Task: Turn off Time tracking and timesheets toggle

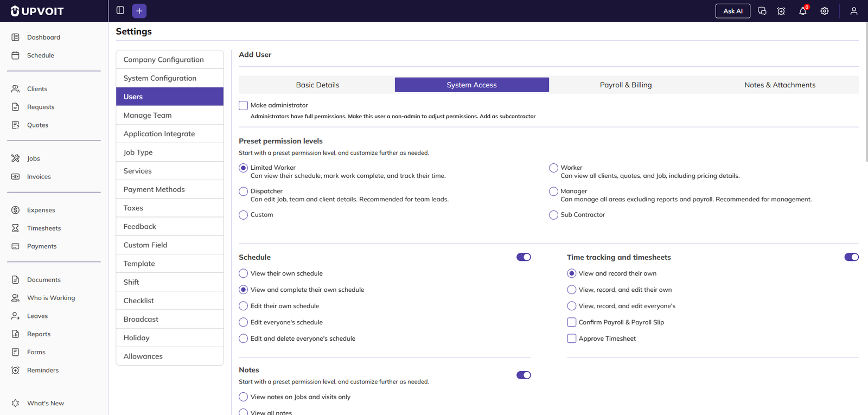Action: click(x=852, y=257)
